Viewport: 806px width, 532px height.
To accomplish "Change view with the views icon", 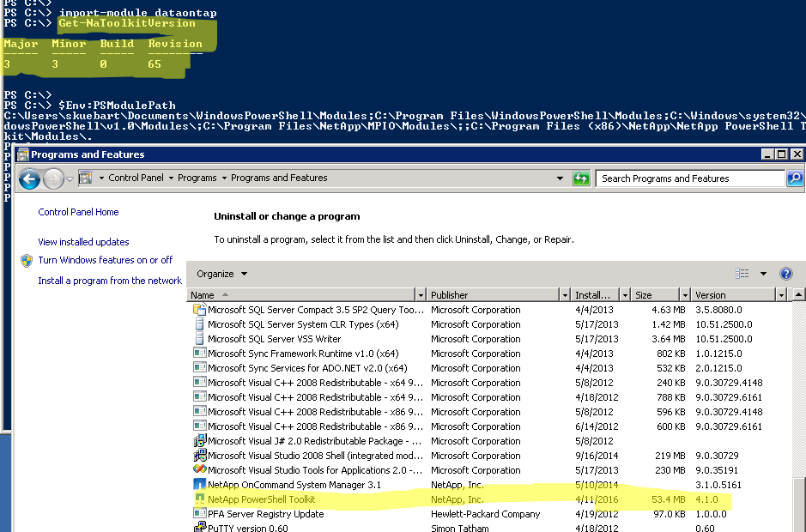I will tap(742, 274).
